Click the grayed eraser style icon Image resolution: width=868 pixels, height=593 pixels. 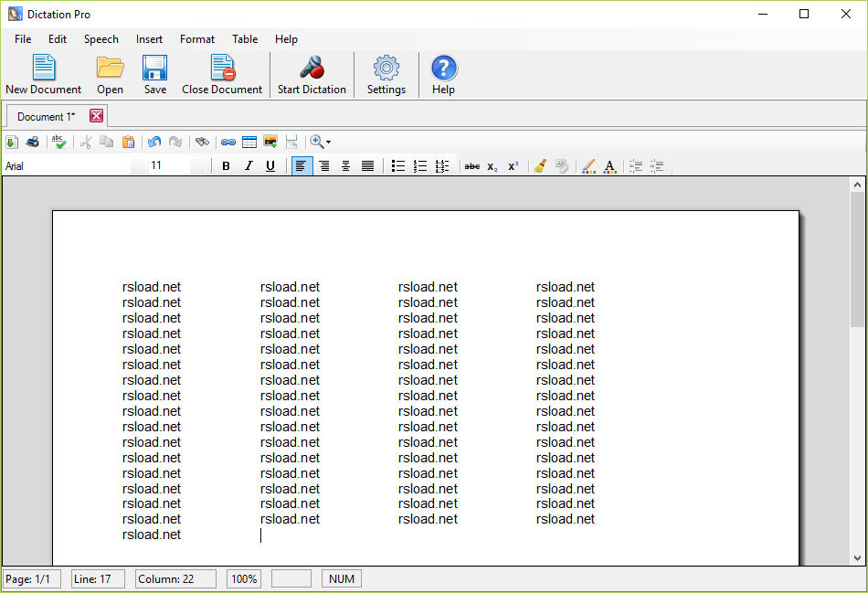pyautogui.click(x=561, y=166)
